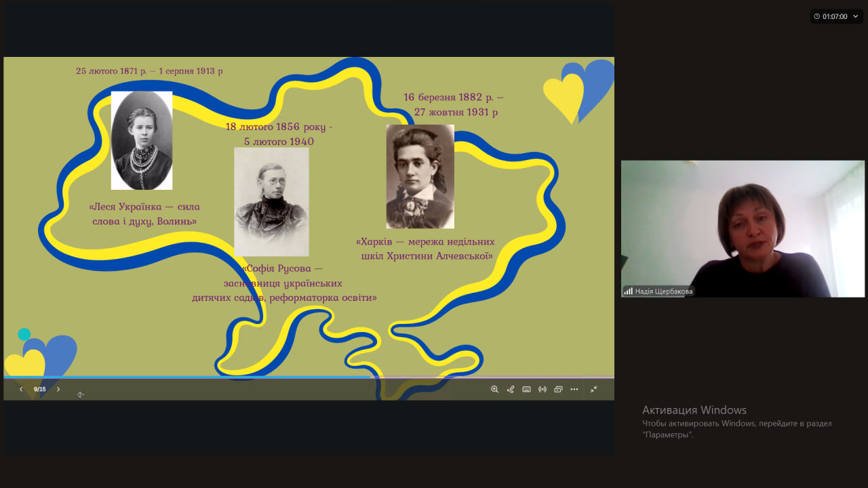Image resolution: width=868 pixels, height=488 pixels.
Task: Click the slide progress bar
Action: 309,377
